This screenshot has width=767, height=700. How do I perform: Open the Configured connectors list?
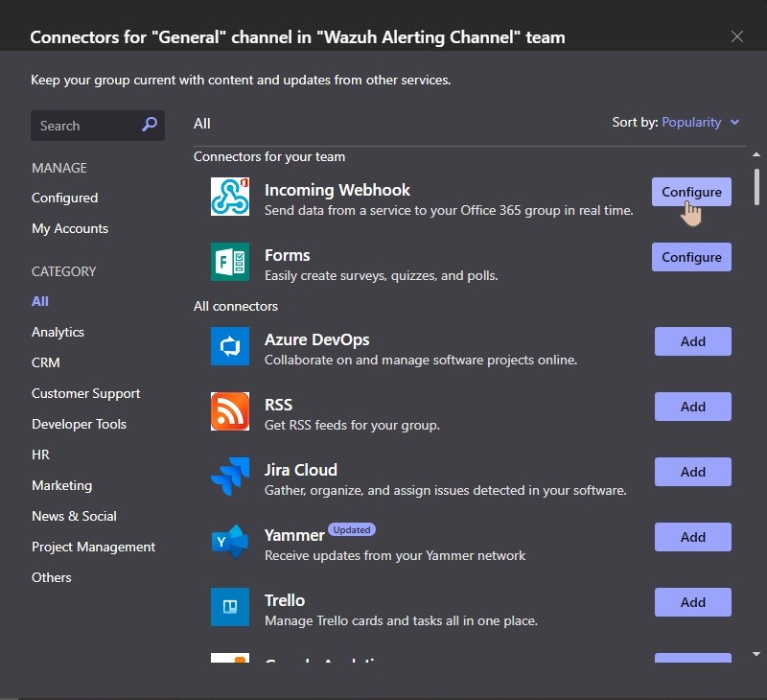coord(64,198)
